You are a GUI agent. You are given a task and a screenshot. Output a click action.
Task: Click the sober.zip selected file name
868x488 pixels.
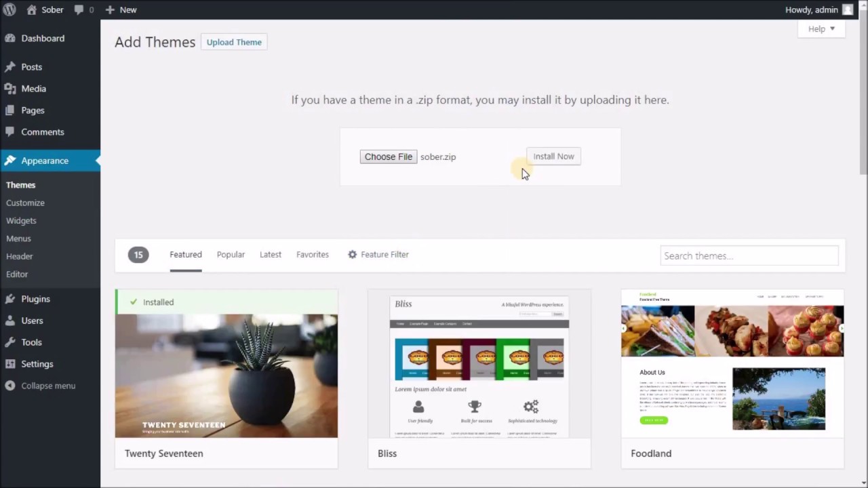click(x=438, y=157)
